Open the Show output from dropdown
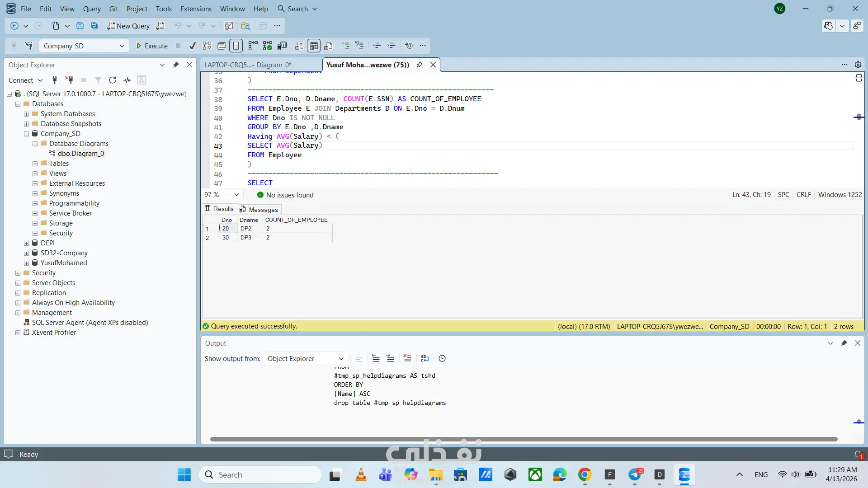 (x=306, y=358)
